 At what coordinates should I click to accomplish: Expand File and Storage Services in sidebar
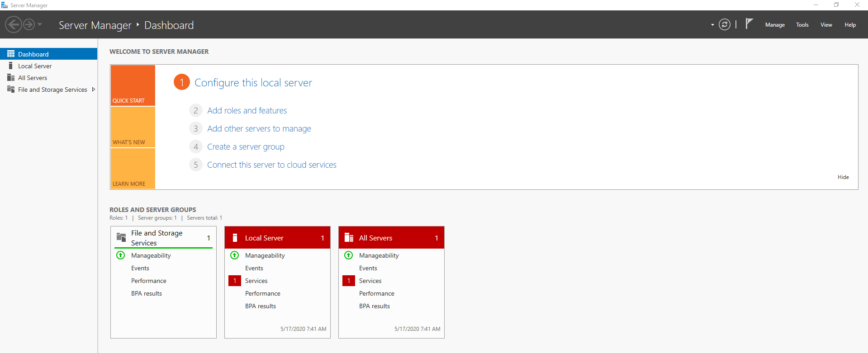94,89
